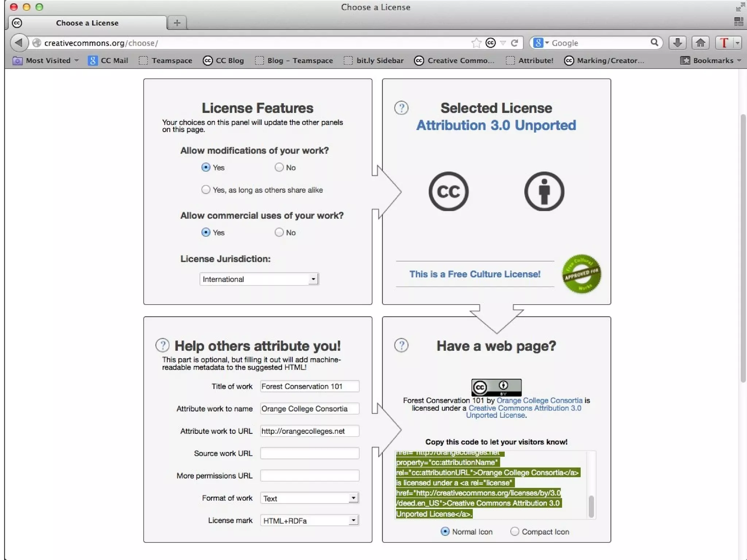The height and width of the screenshot is (560, 747).
Task: Click the Free Culture approved green badge
Action: (581, 274)
